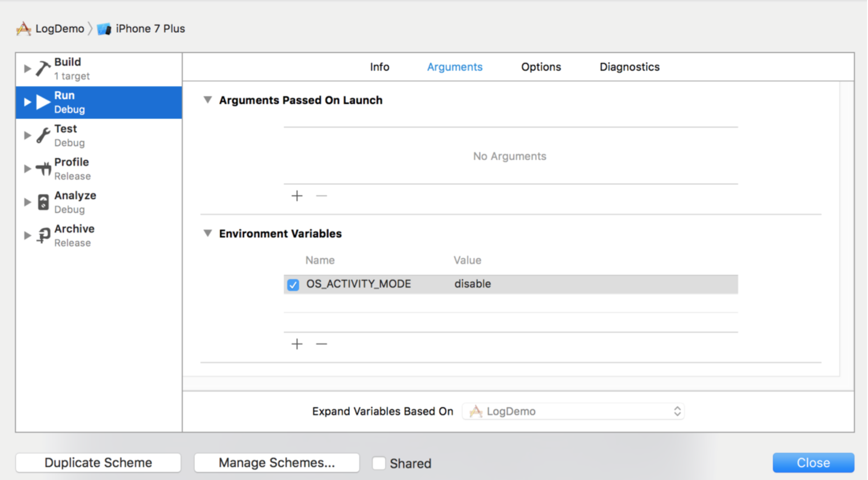Select the Profile Release action row

99,169
